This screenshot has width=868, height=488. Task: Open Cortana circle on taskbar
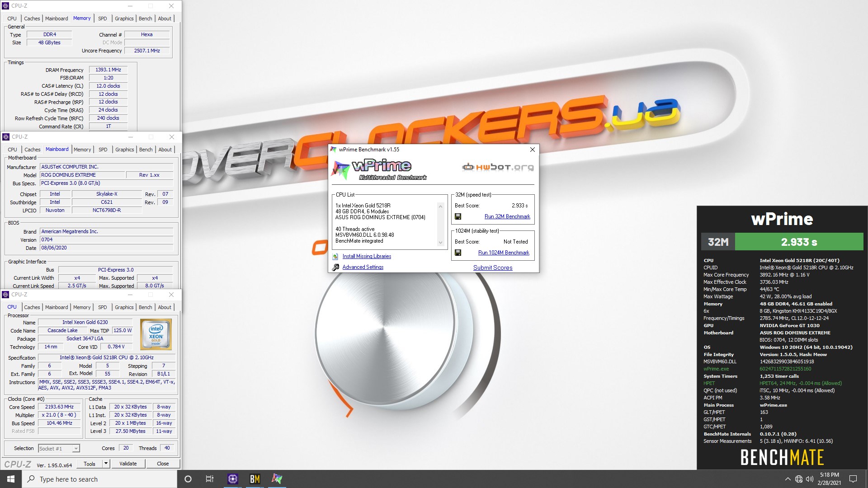coord(188,479)
